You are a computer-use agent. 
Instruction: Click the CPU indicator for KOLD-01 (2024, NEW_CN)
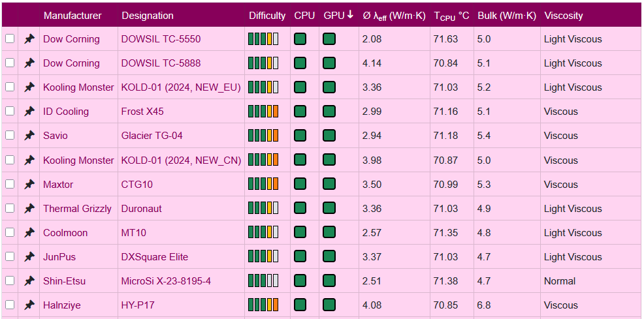coord(300,160)
